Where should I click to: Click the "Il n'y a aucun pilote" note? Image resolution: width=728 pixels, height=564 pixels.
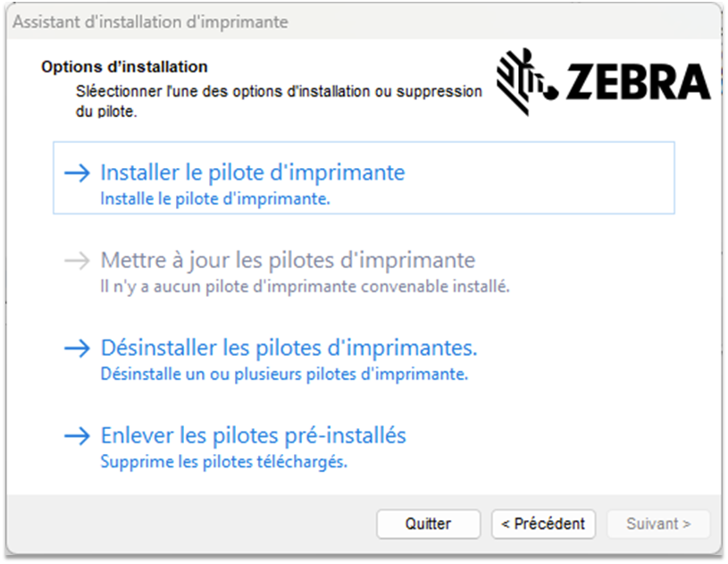305,287
